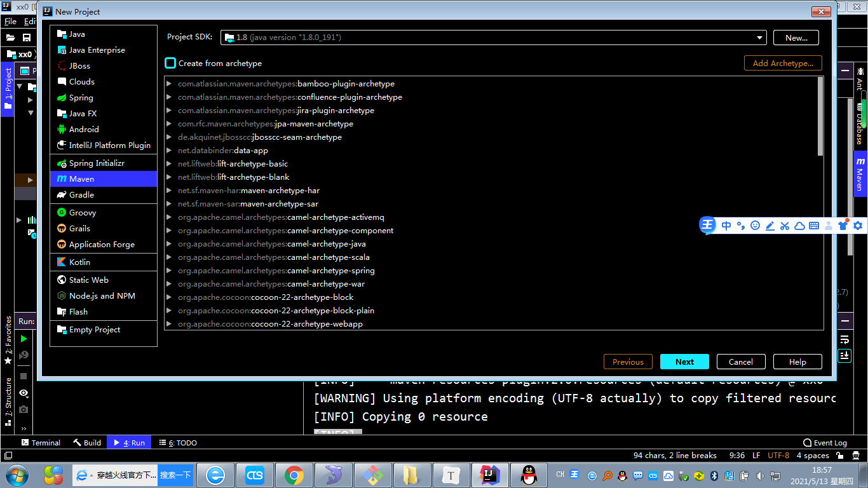Expand jpa-maven-archetype entry
This screenshot has height=488, width=868.
pyautogui.click(x=169, y=124)
